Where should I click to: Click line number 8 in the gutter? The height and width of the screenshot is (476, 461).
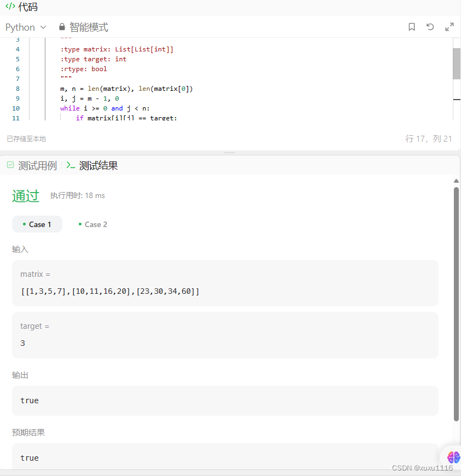point(17,89)
